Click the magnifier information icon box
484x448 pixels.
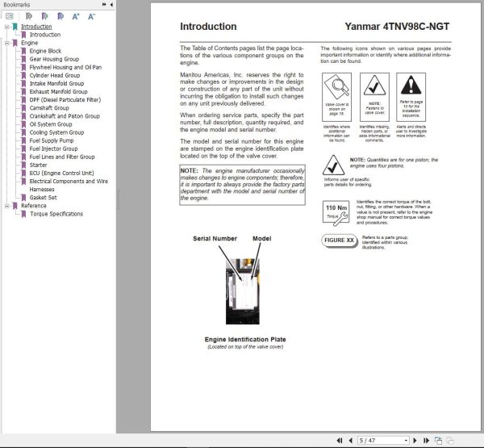click(x=336, y=97)
